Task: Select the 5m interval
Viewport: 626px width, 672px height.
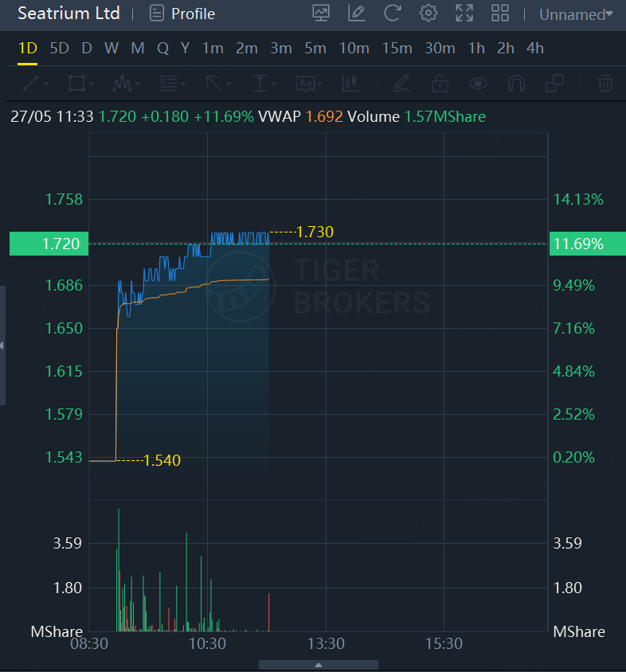Action: pyautogui.click(x=315, y=49)
